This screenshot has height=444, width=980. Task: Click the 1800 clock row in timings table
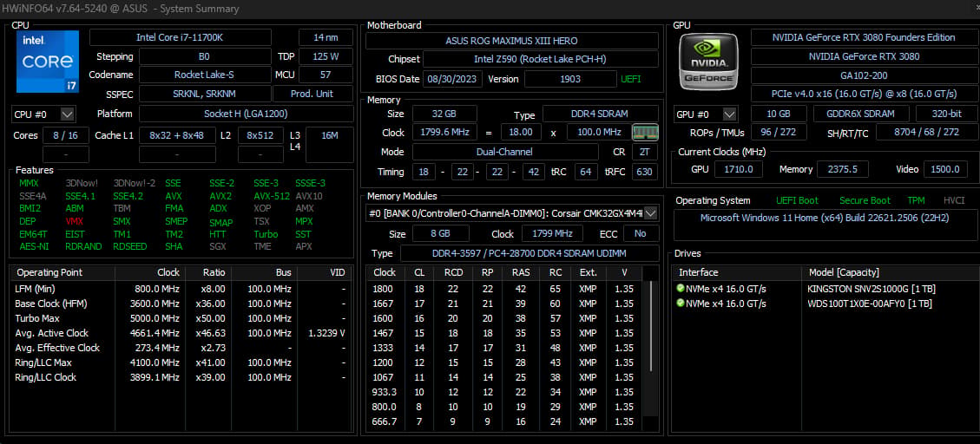coord(505,289)
